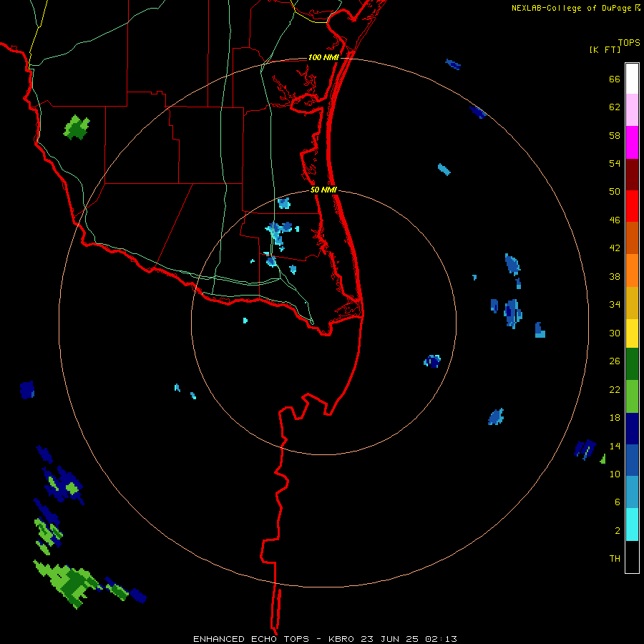Click the 54 value on the legend
This screenshot has width=644, height=644.
(x=615, y=163)
